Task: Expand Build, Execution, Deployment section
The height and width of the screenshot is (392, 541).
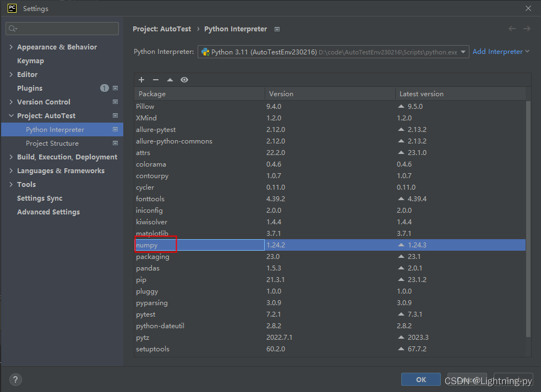Action: (11, 157)
